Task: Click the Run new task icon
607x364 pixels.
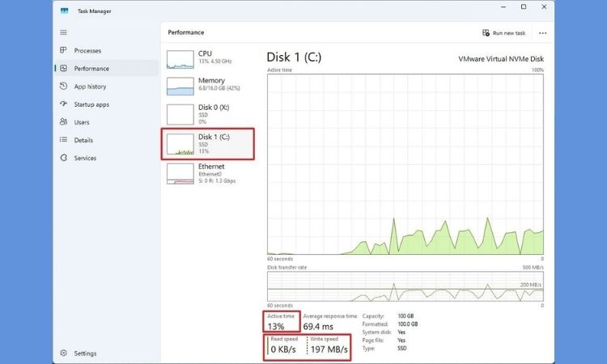Action: pyautogui.click(x=486, y=33)
